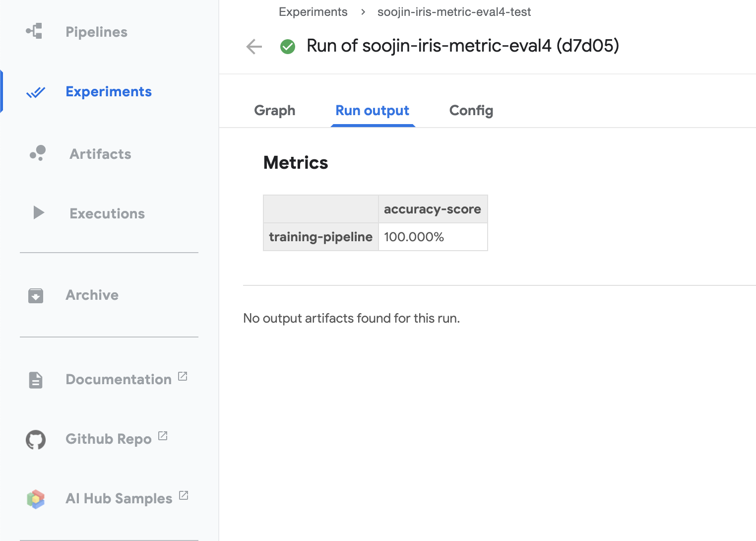Go back using the left arrow

(254, 47)
